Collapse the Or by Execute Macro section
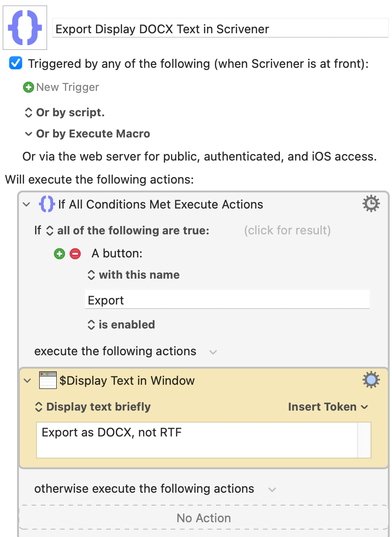The width and height of the screenshot is (392, 537). 29,134
